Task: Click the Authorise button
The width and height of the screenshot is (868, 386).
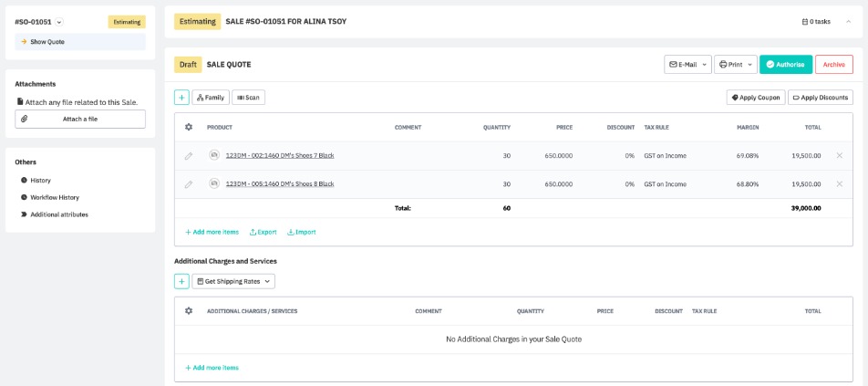Action: [x=785, y=65]
